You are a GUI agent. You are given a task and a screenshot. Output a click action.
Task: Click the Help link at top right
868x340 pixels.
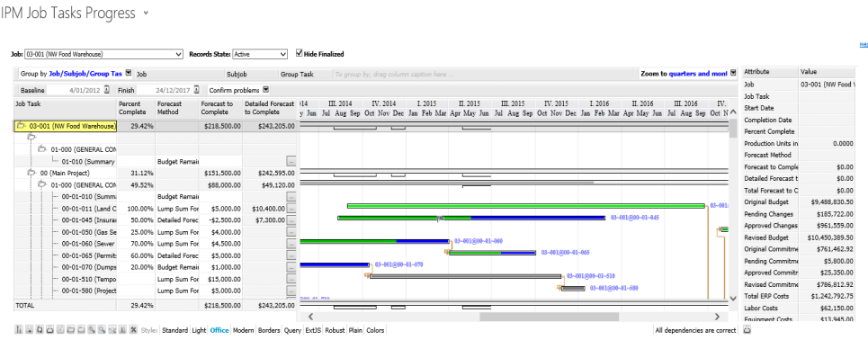[864, 44]
